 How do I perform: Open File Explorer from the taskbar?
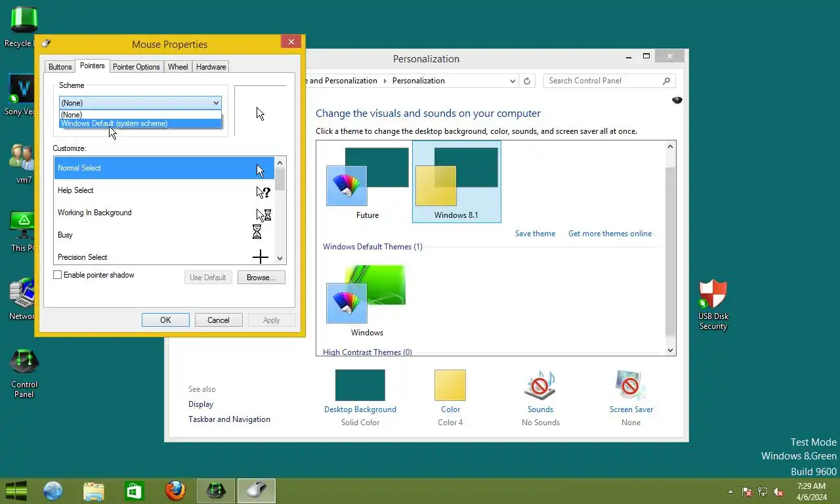pyautogui.click(x=94, y=491)
